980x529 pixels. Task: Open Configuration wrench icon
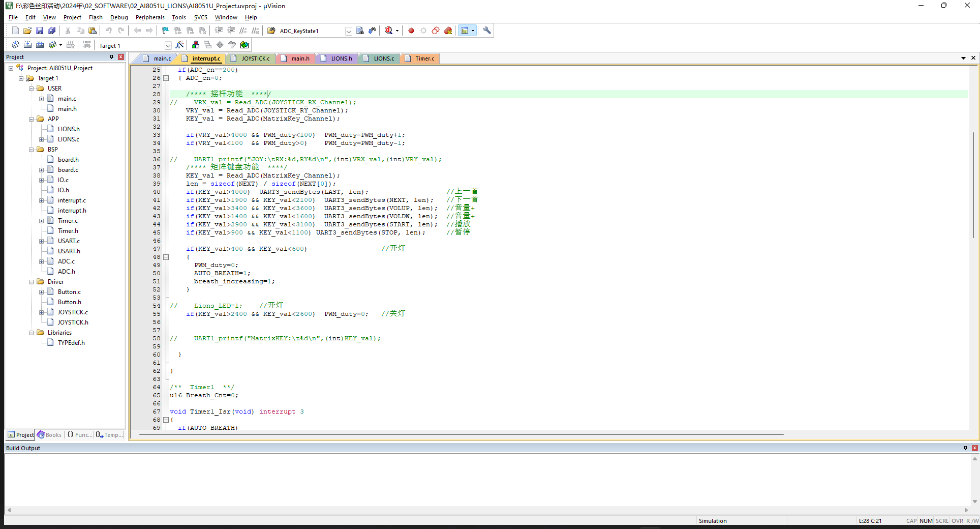487,31
